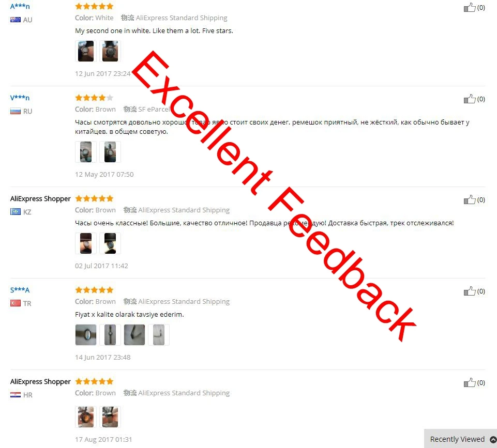Open first photo of HR shopper's review
The image size is (497, 448).
(85, 416)
